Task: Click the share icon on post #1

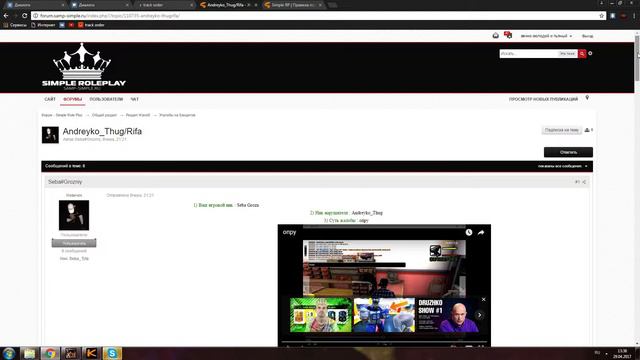Action: pos(584,182)
